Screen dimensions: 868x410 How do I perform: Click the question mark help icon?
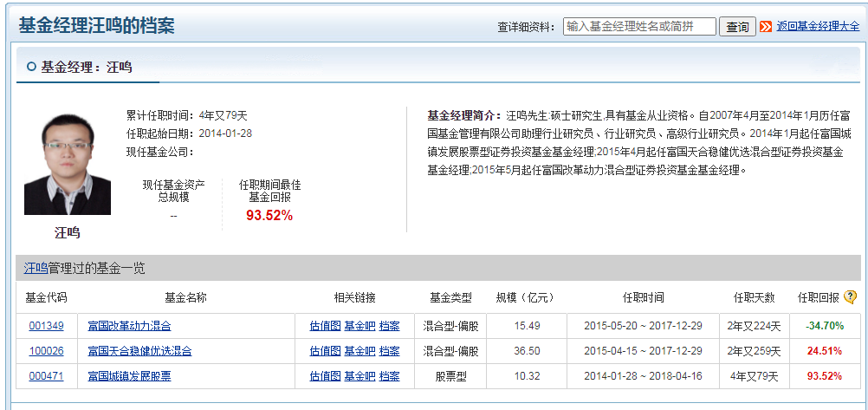pyautogui.click(x=850, y=297)
